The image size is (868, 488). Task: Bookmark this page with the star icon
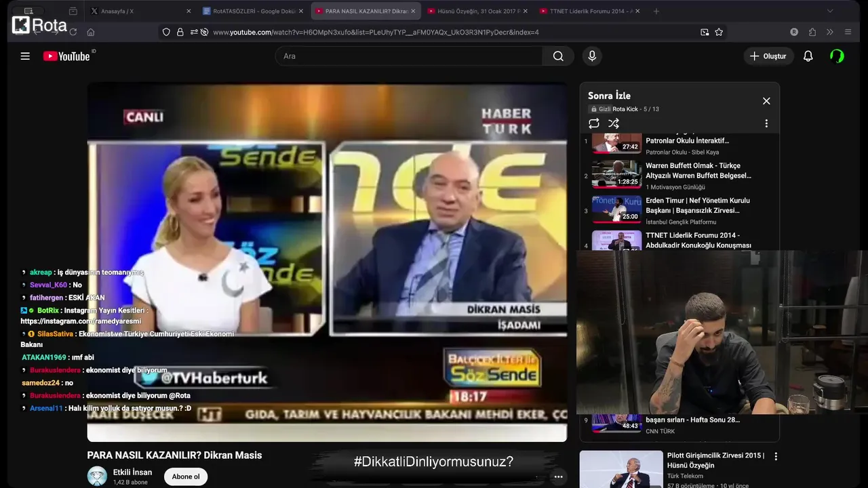pyautogui.click(x=719, y=32)
